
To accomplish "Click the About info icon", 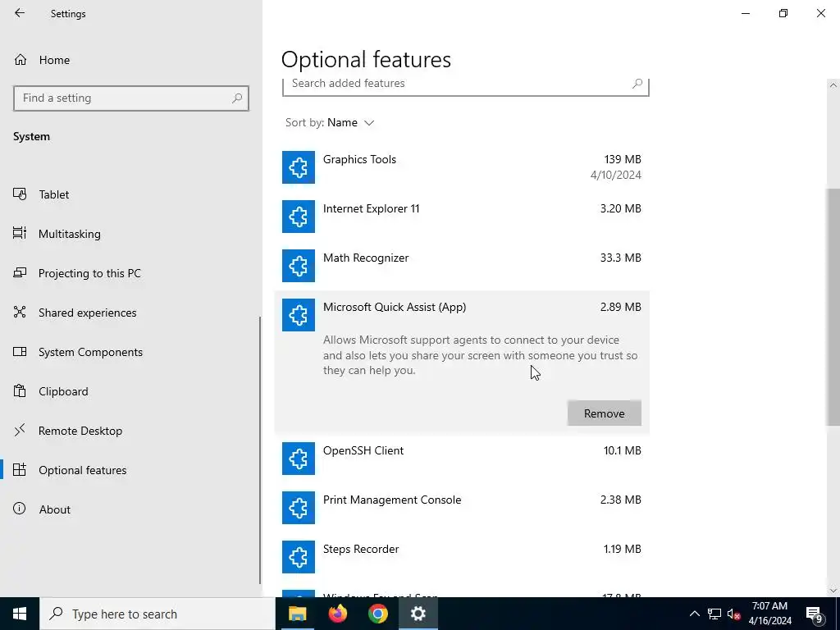I will (20, 509).
